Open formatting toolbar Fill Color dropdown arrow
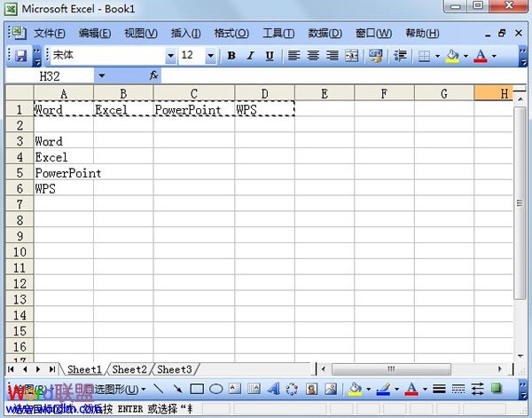Image resolution: width=532 pixels, height=418 pixels. [x=465, y=56]
